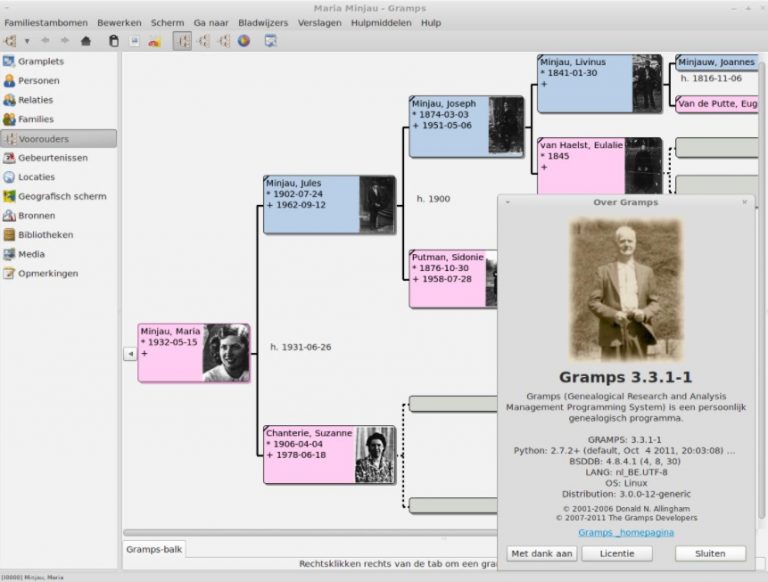The width and height of the screenshot is (768, 582).
Task: Open the Scherm menu
Action: coord(168,23)
